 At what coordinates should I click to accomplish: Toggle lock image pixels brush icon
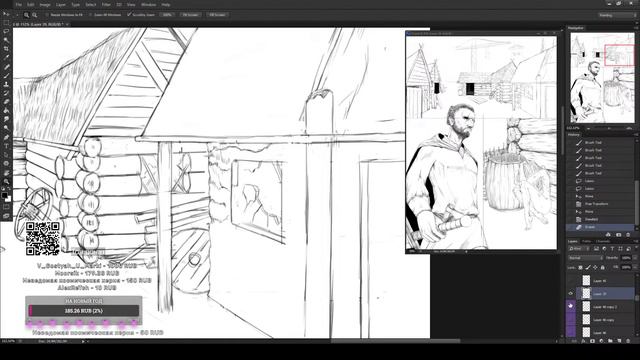click(588, 267)
